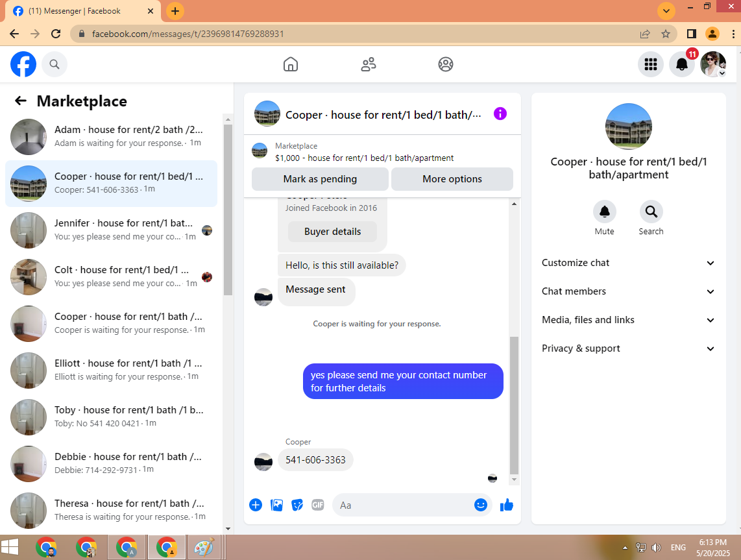The width and height of the screenshot is (741, 560).
Task: Click the 541-606-3363 message bubble
Action: (x=315, y=460)
